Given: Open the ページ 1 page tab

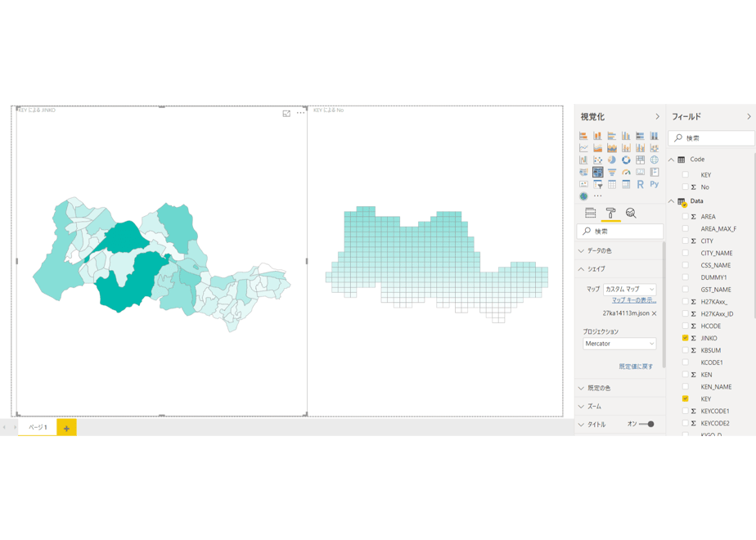Looking at the screenshot, I should point(38,427).
